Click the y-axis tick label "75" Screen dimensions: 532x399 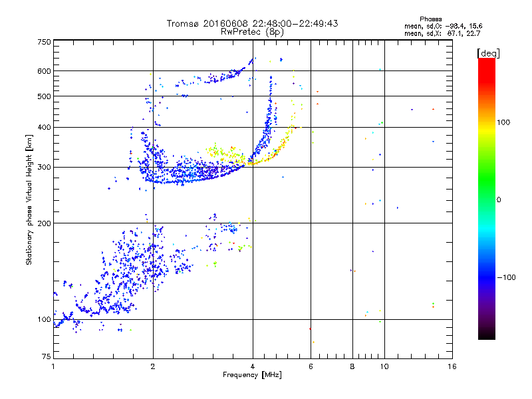pyautogui.click(x=47, y=356)
